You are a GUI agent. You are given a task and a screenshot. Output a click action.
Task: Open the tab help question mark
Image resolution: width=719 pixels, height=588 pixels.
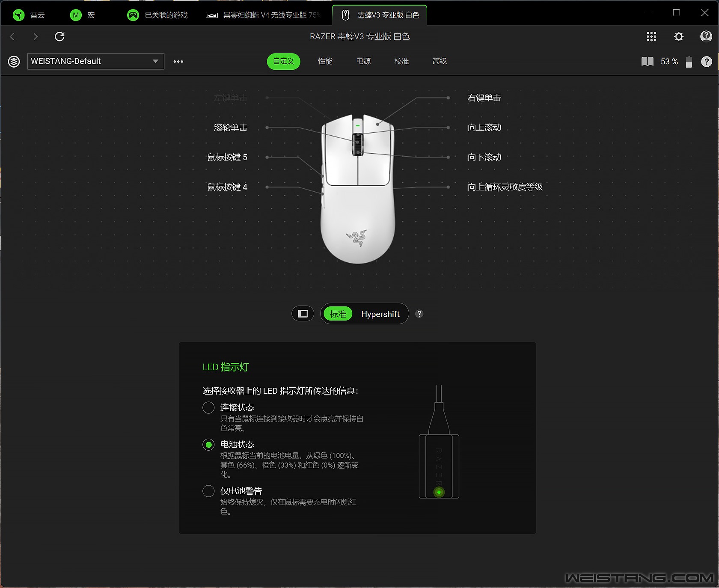(707, 62)
